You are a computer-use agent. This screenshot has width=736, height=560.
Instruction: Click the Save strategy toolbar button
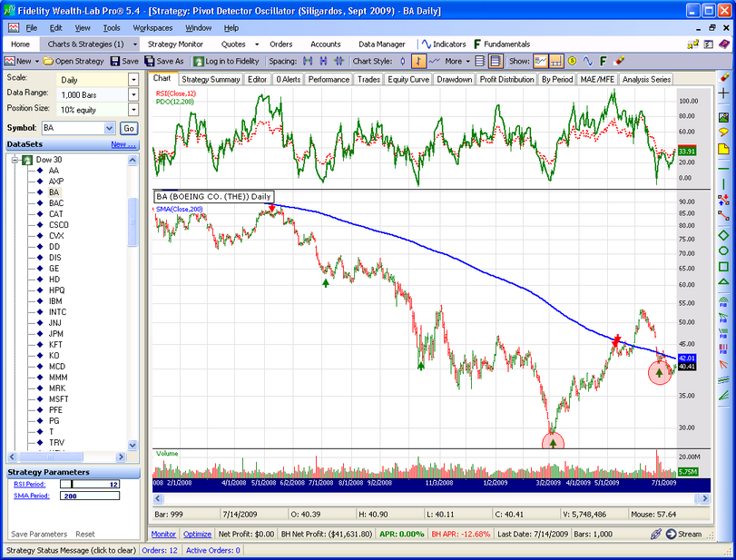[124, 61]
